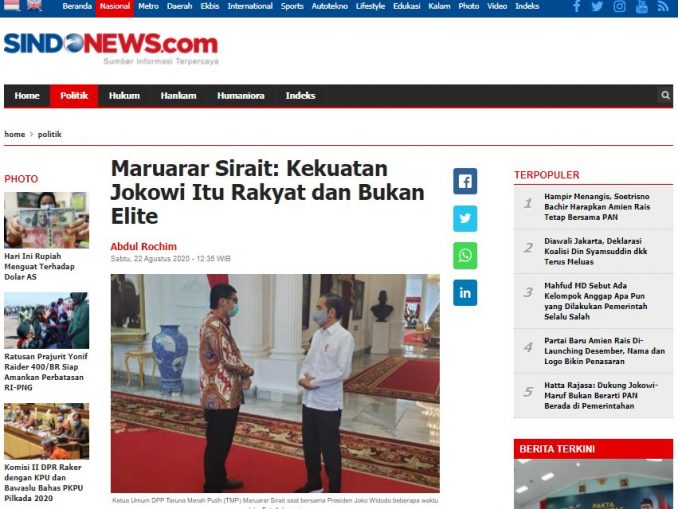Open the RSS feed icon
The height and width of the screenshot is (509, 678).
click(x=663, y=6)
